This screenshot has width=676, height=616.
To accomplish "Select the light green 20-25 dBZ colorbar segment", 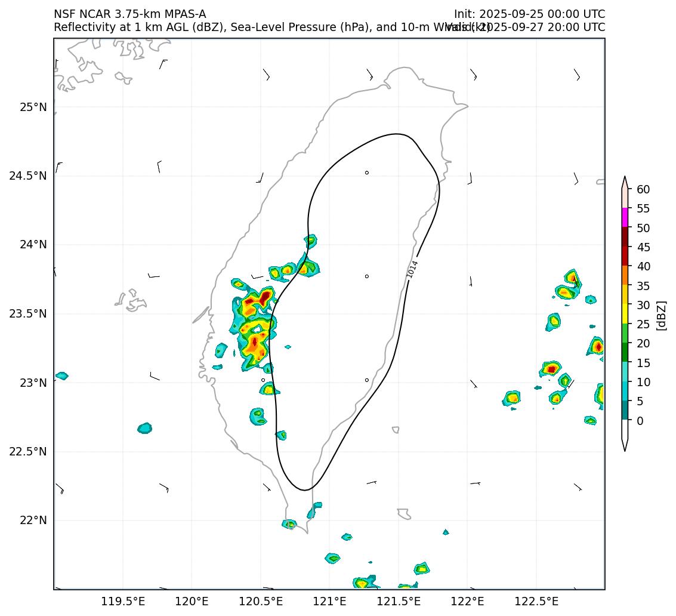I will pyautogui.click(x=625, y=333).
